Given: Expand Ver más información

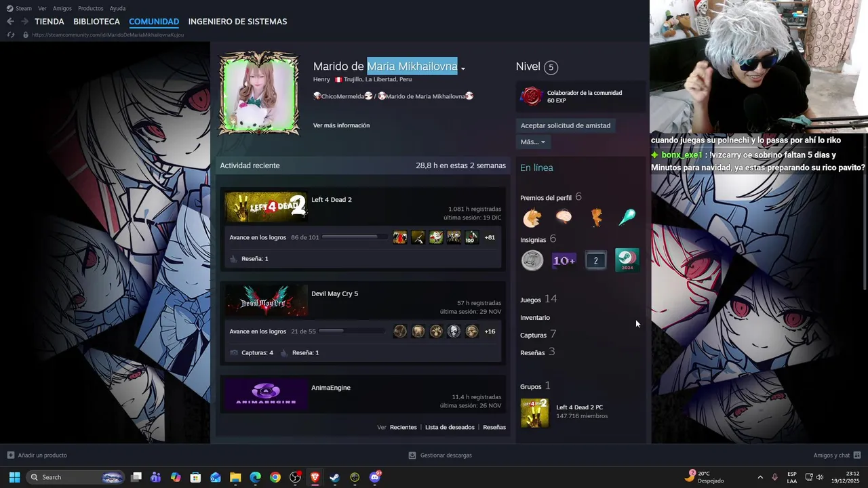Looking at the screenshot, I should pos(341,125).
